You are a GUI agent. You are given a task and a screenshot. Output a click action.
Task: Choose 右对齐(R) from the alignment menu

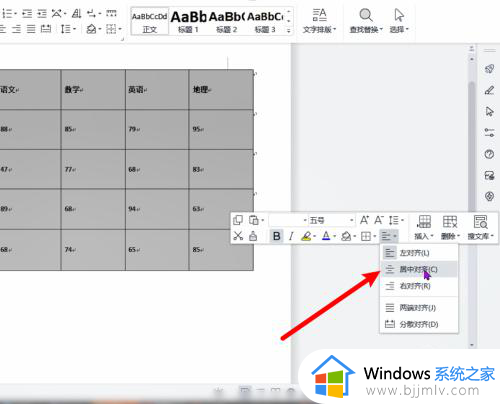tap(419, 286)
